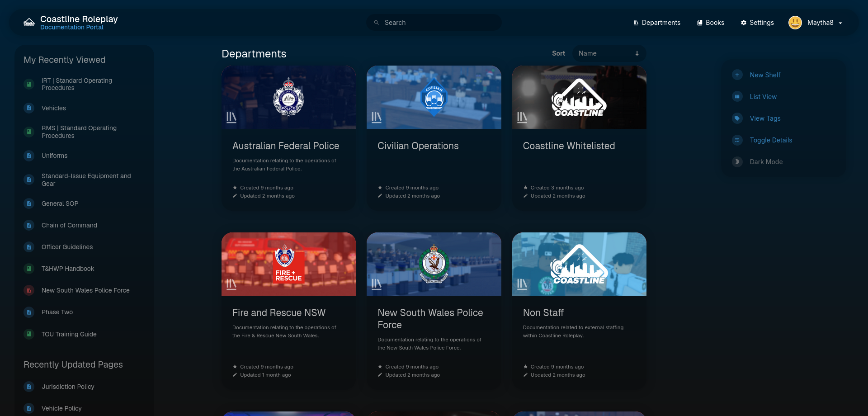Click the Standard-Issue Equipment and Gear page icon

click(x=29, y=180)
